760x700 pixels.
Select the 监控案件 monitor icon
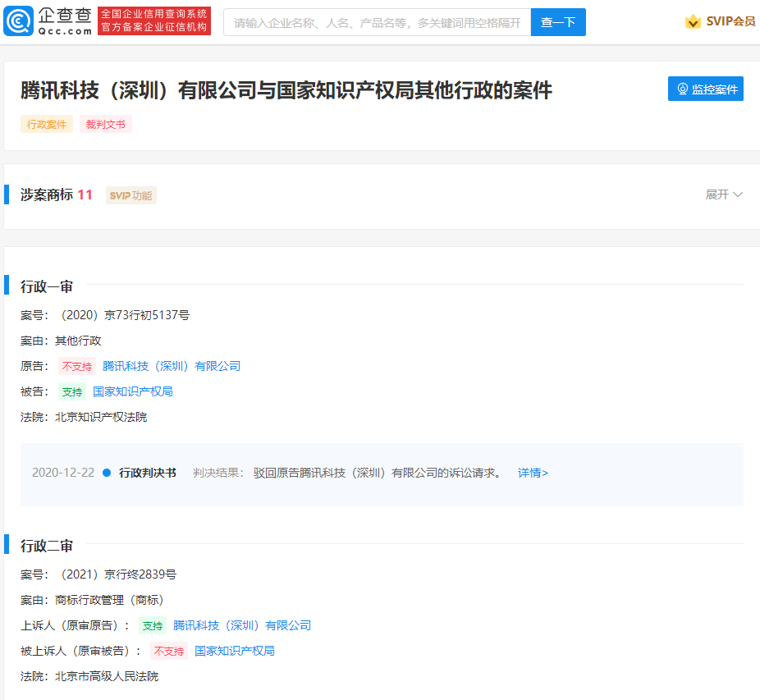pyautogui.click(x=683, y=89)
